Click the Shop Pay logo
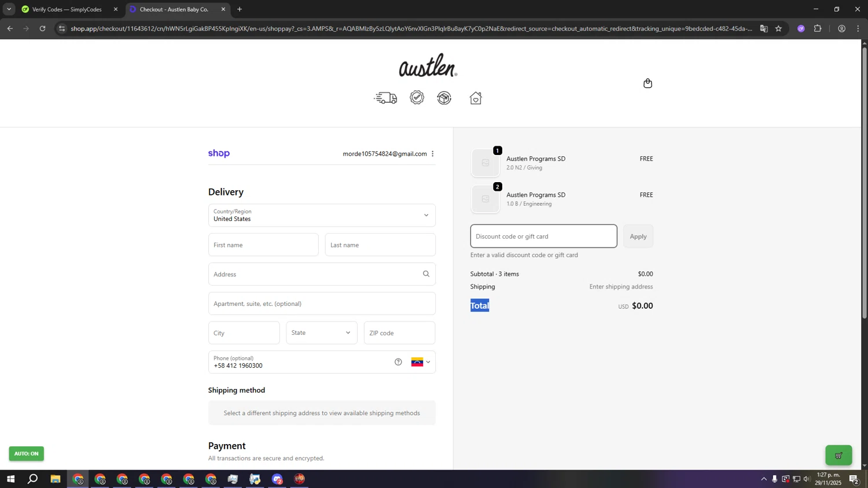This screenshot has width=868, height=488. [219, 153]
